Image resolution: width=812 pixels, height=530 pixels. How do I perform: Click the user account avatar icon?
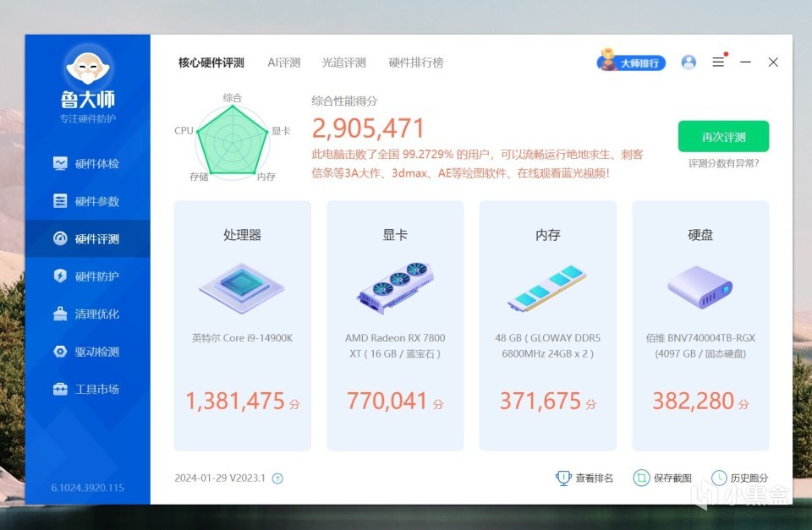(x=689, y=62)
